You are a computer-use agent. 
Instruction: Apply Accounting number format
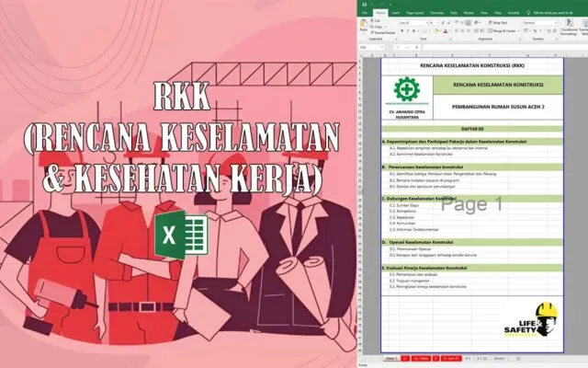526,30
